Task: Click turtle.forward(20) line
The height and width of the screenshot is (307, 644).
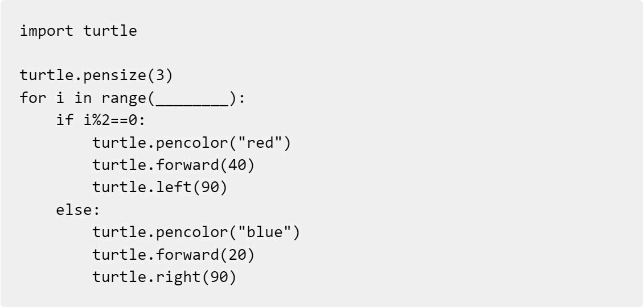Action: [174, 255]
